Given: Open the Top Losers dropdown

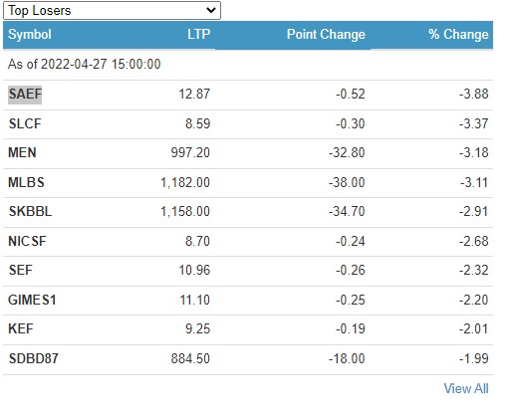Looking at the screenshot, I should 112,10.
